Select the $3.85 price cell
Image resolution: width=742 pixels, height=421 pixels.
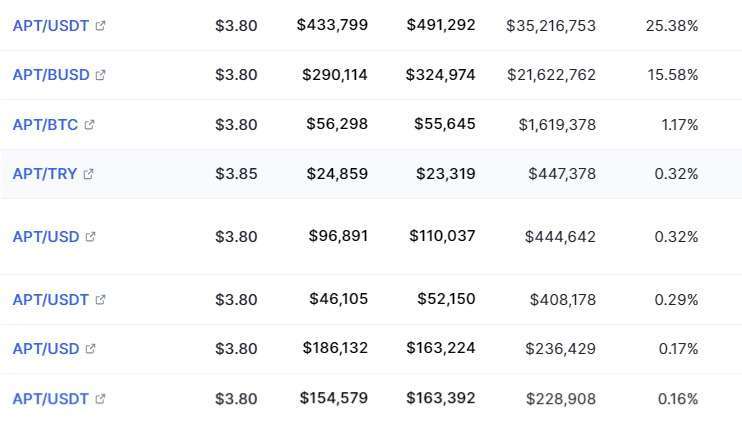[x=236, y=174]
